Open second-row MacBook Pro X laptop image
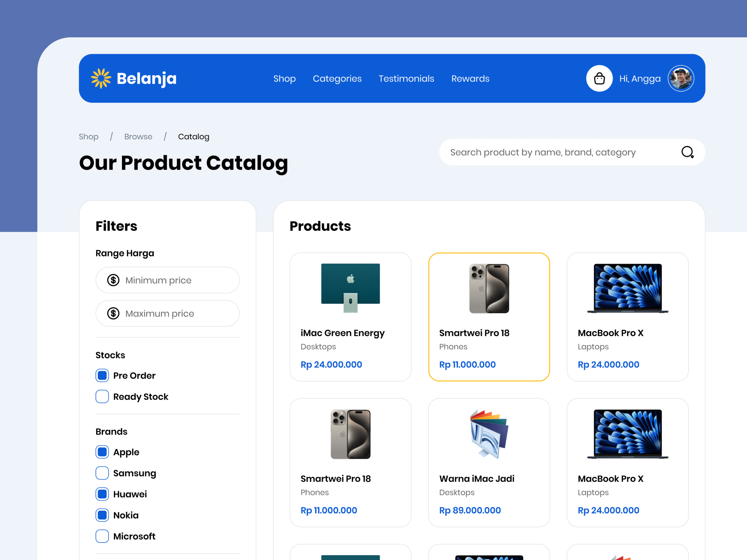747x560 pixels. [627, 434]
